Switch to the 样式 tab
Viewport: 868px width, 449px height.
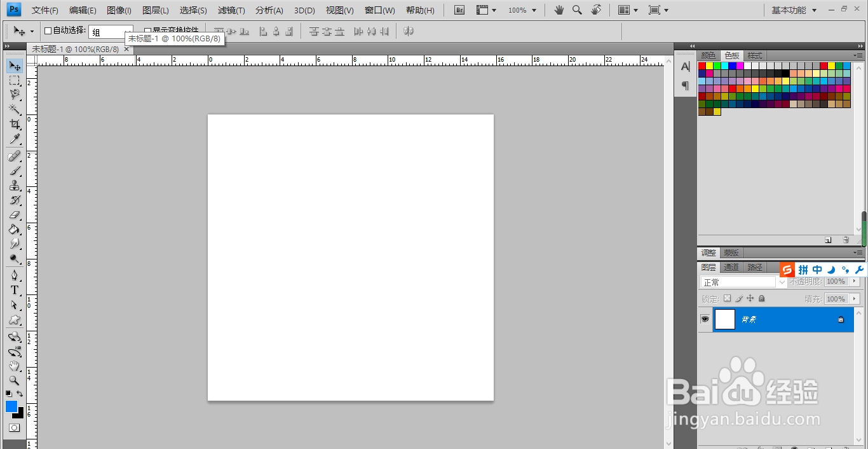[754, 56]
